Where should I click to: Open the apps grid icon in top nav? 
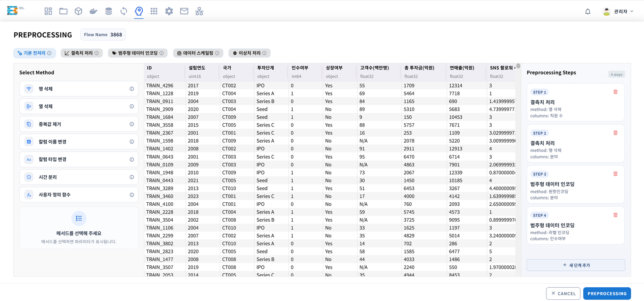[154, 11]
